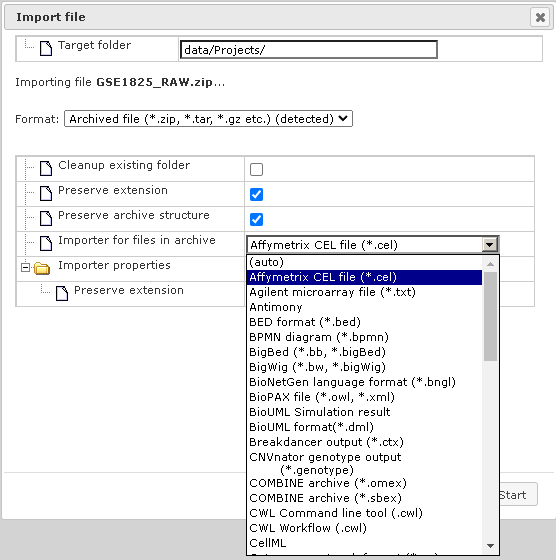Viewport: 556px width, 560px height.
Task: Click the Target folder document icon
Action: pos(46,48)
